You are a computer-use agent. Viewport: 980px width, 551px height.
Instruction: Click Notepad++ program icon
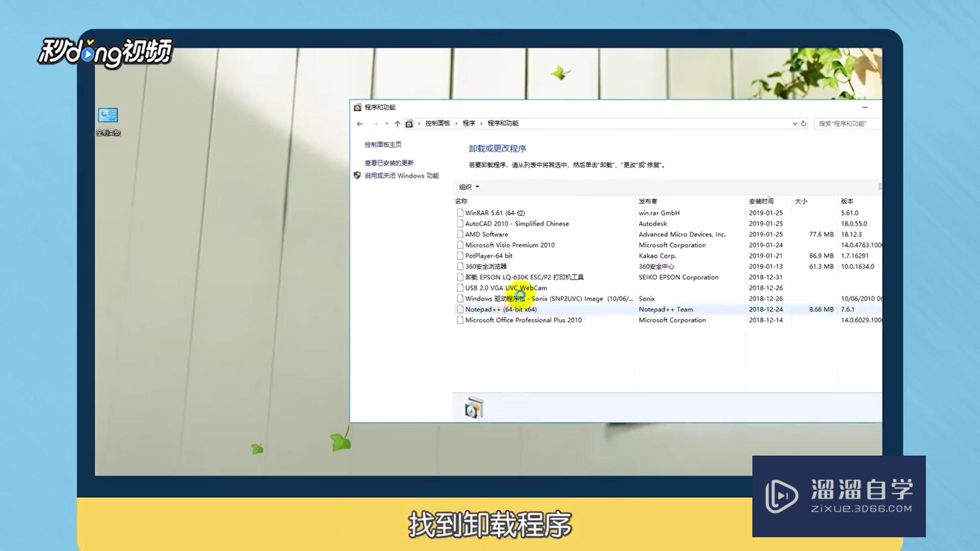point(460,309)
